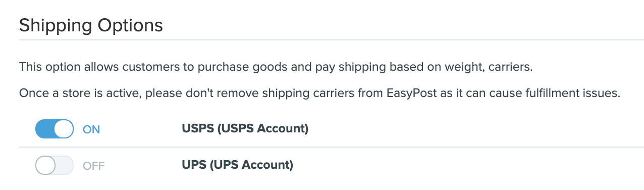Click the white knob of the USPS switch
Screen dimensions: 644x190
(64, 129)
